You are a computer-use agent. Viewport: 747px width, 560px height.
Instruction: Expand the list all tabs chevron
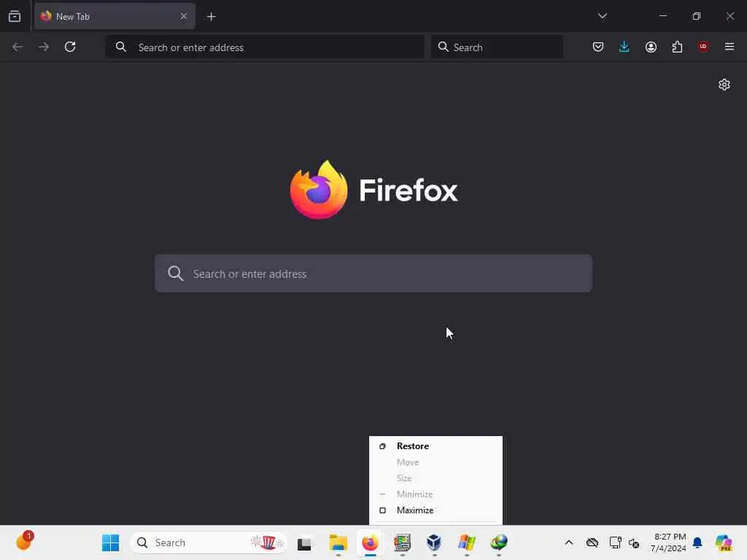tap(602, 16)
